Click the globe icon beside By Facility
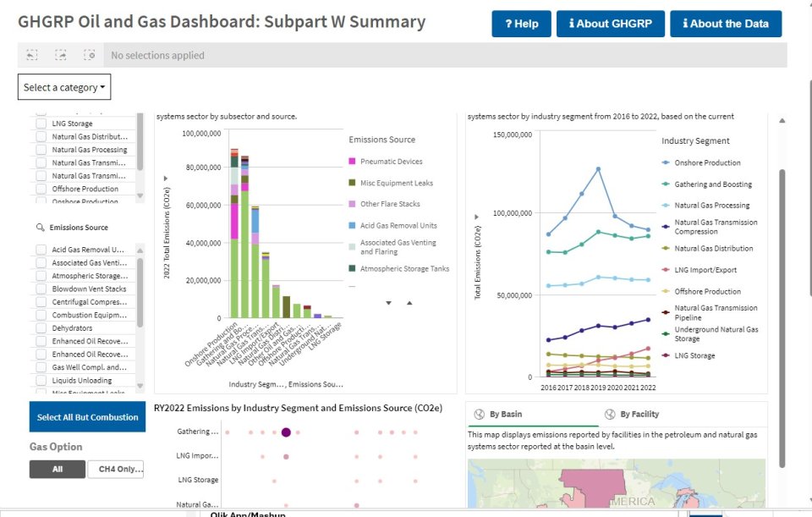Image resolution: width=812 pixels, height=517 pixels. 608,414
